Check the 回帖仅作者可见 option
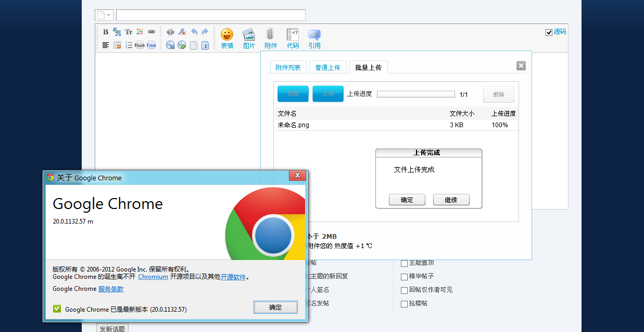 pyautogui.click(x=404, y=290)
